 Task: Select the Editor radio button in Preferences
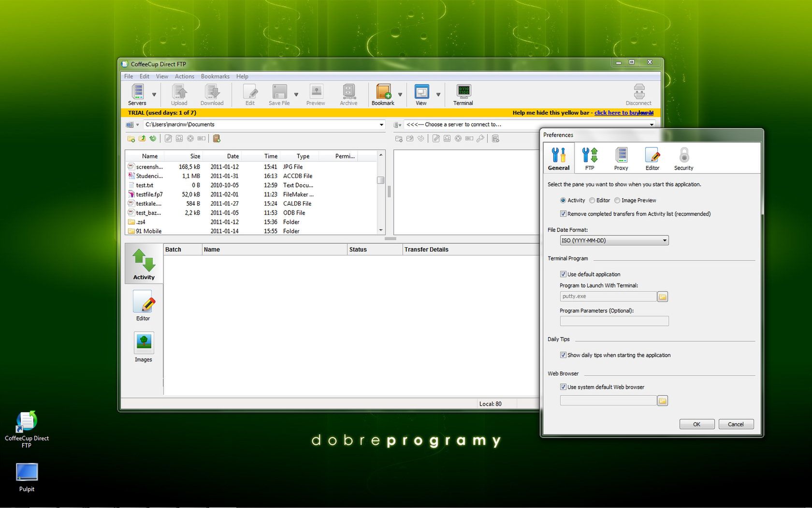pos(592,200)
